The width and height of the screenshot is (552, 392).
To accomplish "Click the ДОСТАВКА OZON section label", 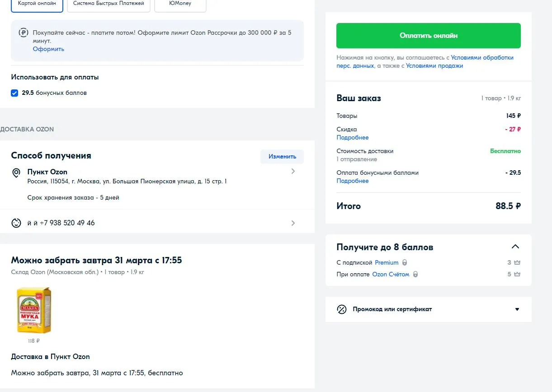I will click(x=27, y=129).
